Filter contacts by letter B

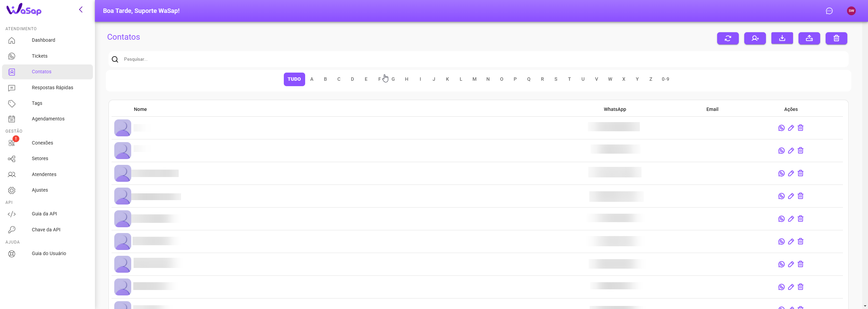tap(325, 79)
